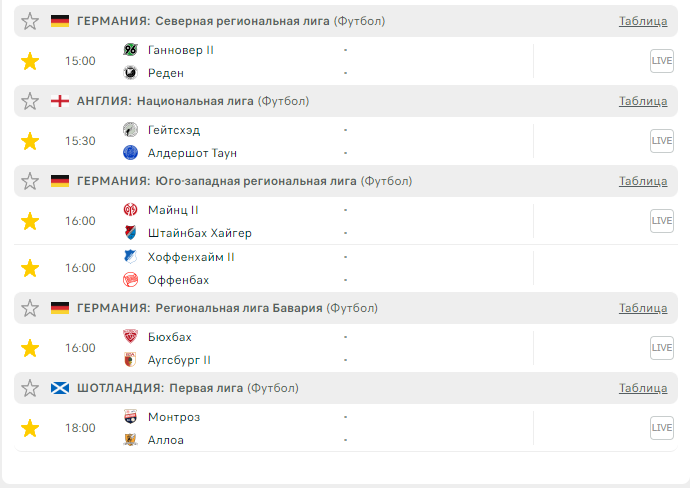Click Аугсбург II team logo
The image size is (690, 488).
tap(130, 360)
